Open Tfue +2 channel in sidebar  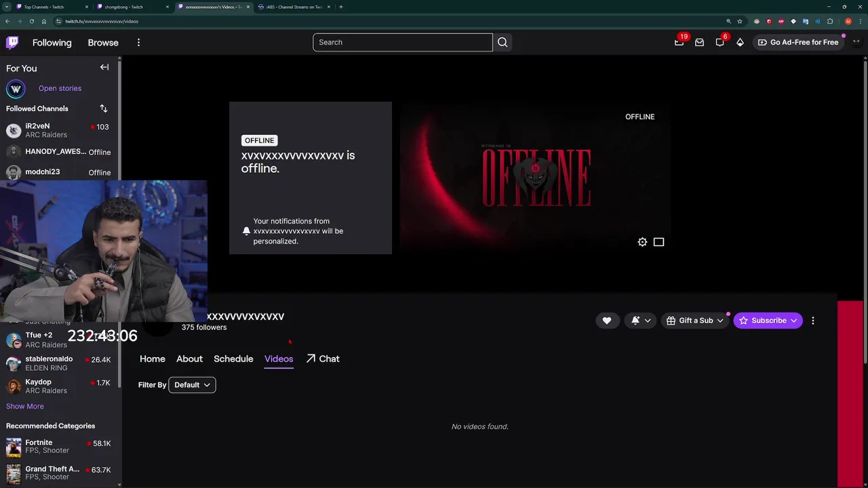click(x=60, y=340)
